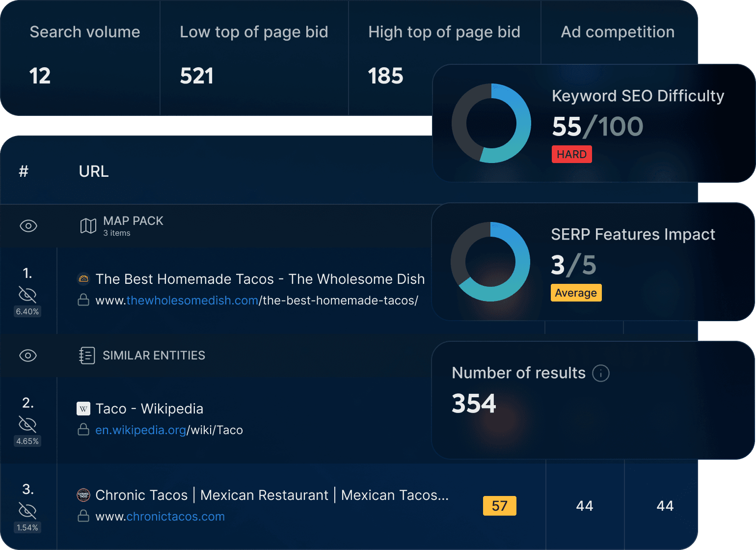
Task: Toggle the eye icon on Similar Entities row
Action: 28,356
